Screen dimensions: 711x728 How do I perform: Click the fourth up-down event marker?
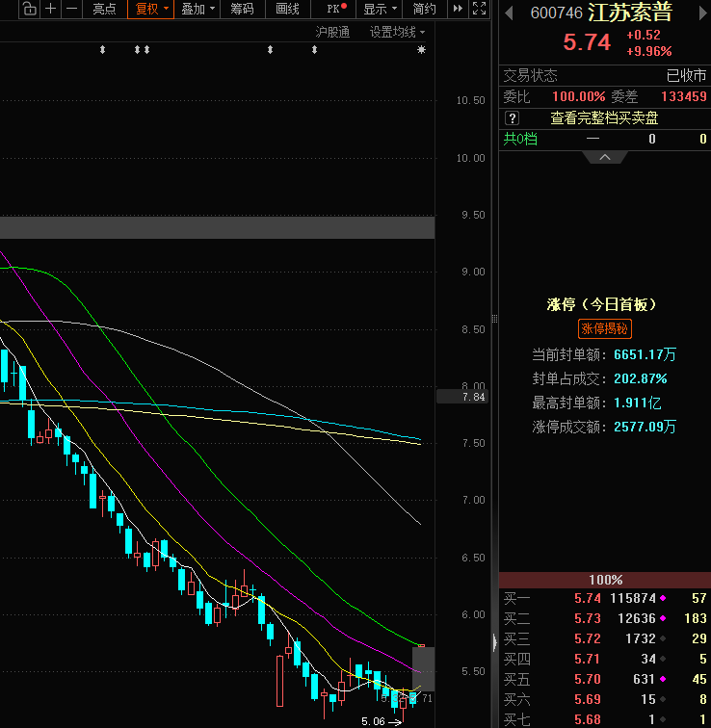click(x=270, y=50)
